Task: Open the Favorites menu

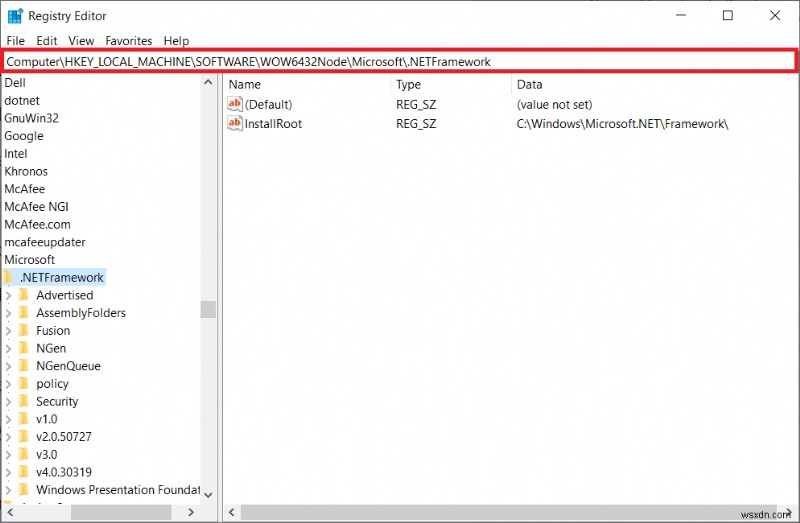Action: [129, 41]
